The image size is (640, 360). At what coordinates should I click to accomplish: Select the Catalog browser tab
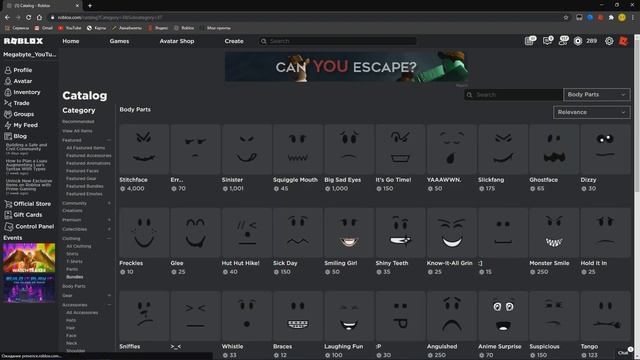point(43,6)
